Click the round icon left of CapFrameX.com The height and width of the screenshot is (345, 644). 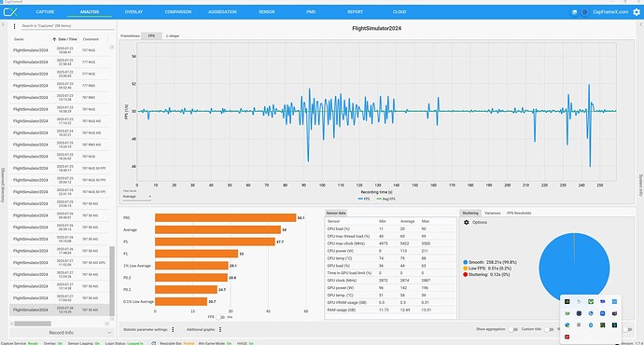point(585,12)
